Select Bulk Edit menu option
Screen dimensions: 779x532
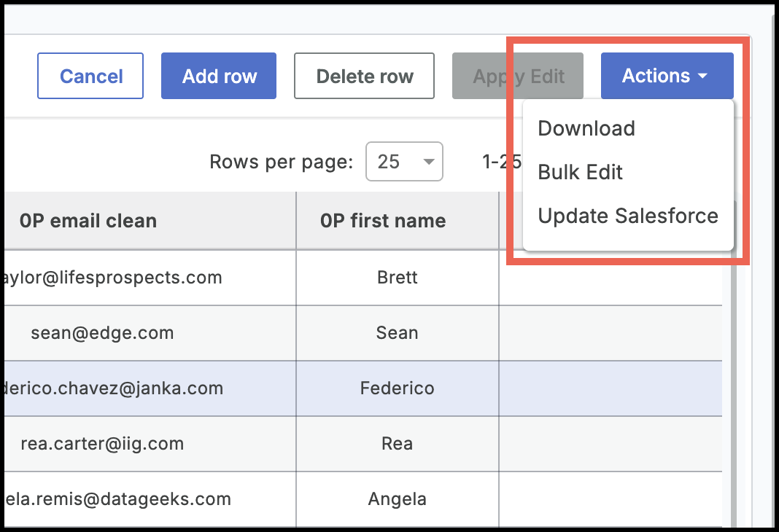tap(580, 172)
